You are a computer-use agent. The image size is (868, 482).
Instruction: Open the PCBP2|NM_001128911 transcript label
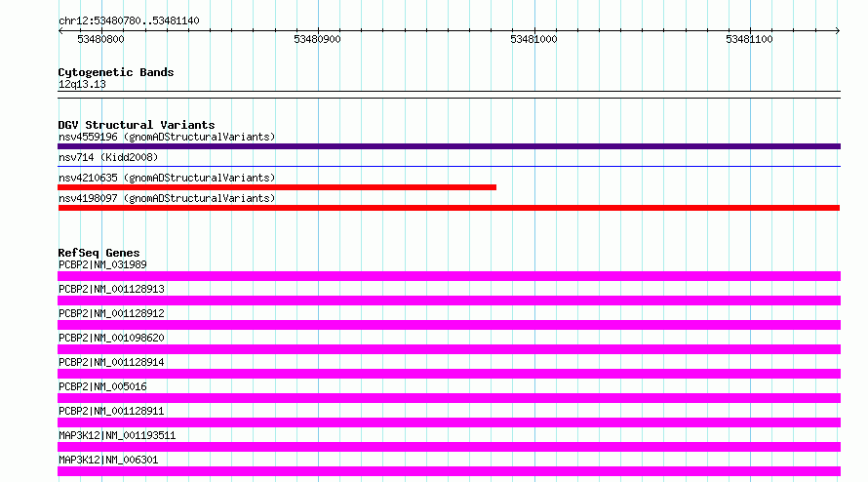111,411
